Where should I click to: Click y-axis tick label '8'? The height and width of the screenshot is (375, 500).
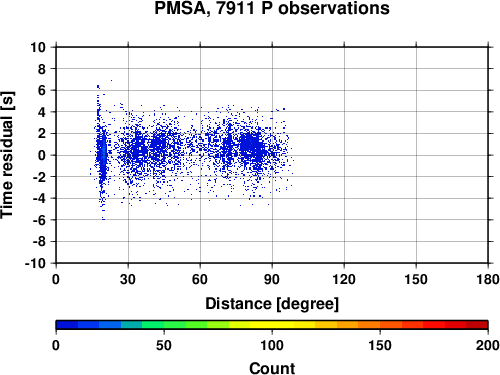tap(42, 69)
